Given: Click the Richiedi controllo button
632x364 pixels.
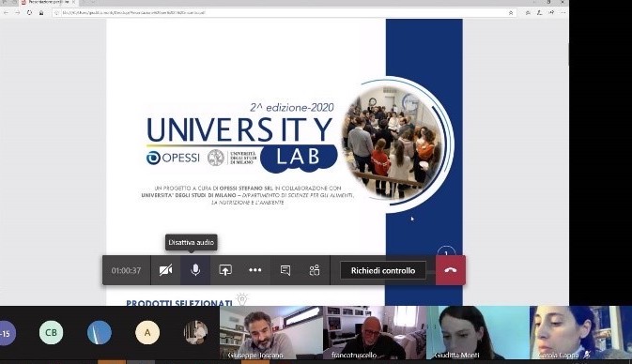Looking at the screenshot, I should pos(383,270).
